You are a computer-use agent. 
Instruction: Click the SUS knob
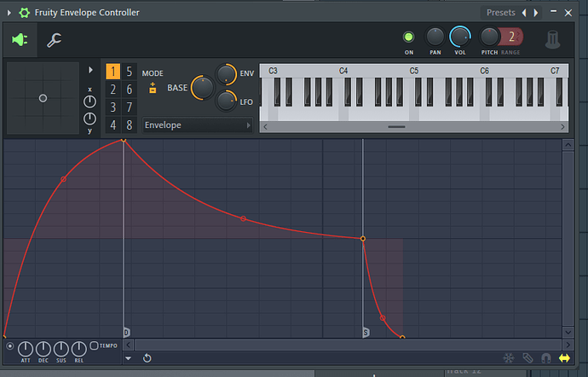tap(61, 349)
